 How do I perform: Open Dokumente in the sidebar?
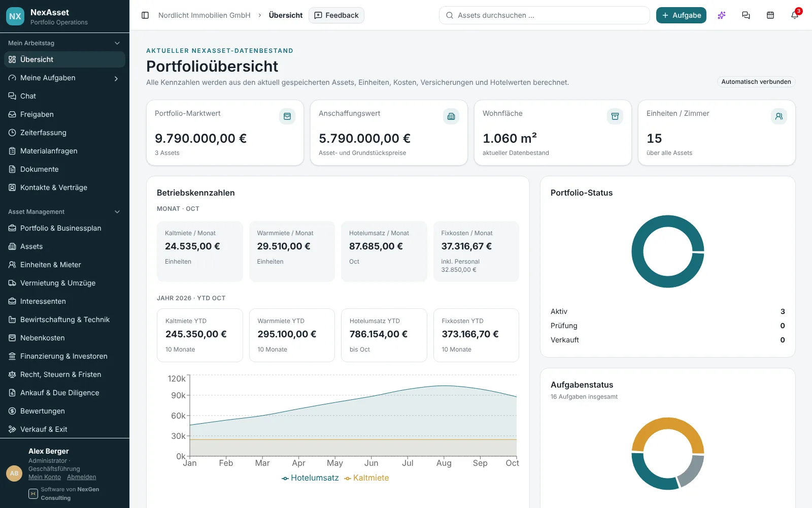click(x=64, y=169)
